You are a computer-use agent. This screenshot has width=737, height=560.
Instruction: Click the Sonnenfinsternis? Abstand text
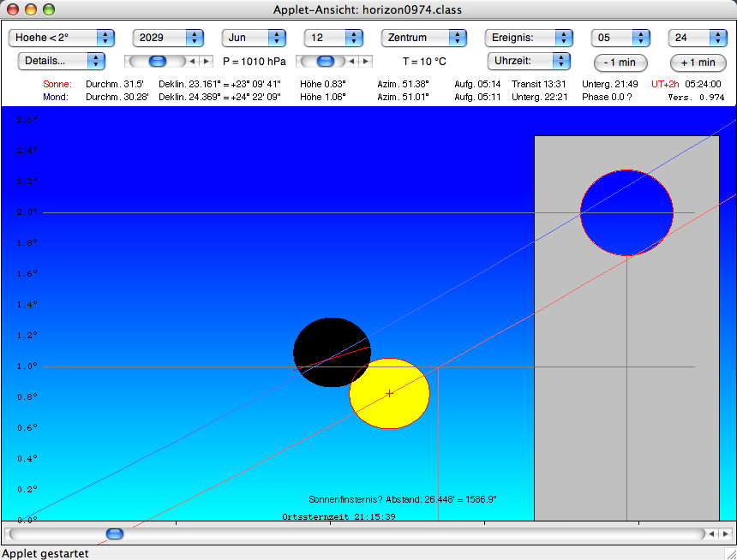click(403, 499)
